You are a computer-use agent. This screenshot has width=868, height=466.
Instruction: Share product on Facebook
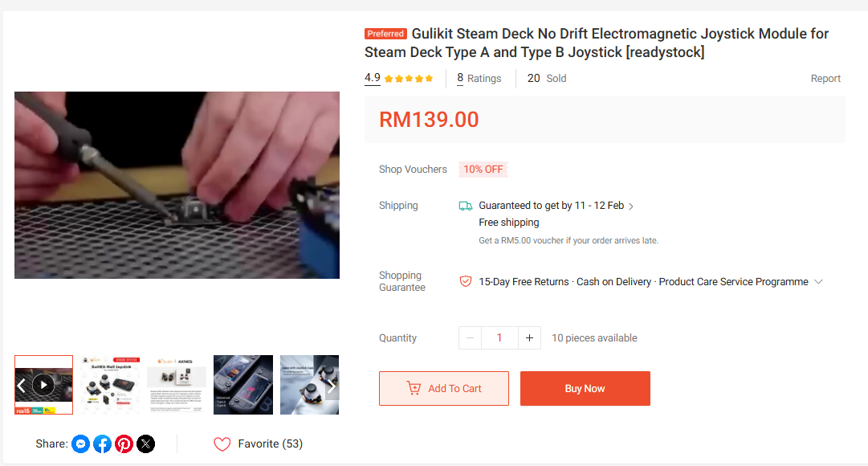click(x=103, y=444)
